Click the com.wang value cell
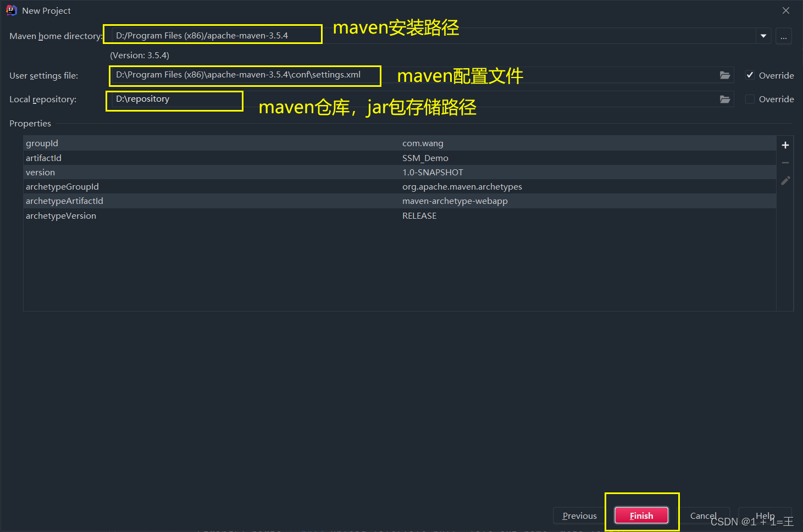The height and width of the screenshot is (532, 803). 423,143
